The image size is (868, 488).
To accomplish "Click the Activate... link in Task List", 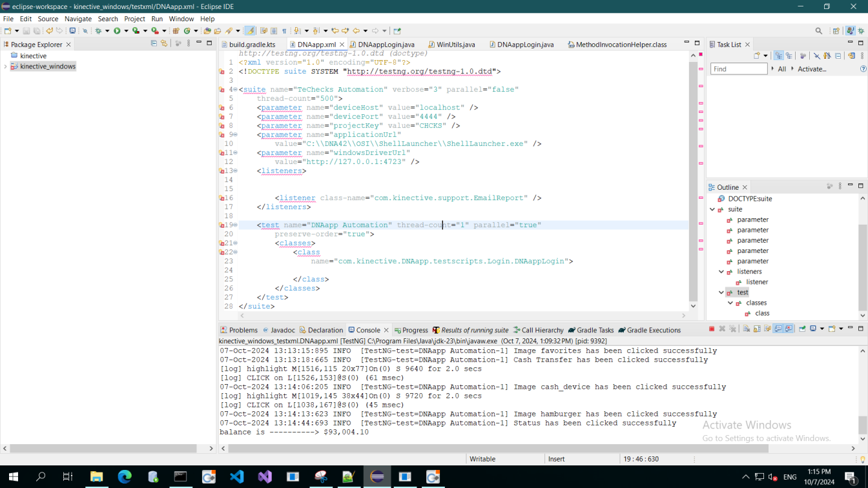I will pyautogui.click(x=812, y=69).
